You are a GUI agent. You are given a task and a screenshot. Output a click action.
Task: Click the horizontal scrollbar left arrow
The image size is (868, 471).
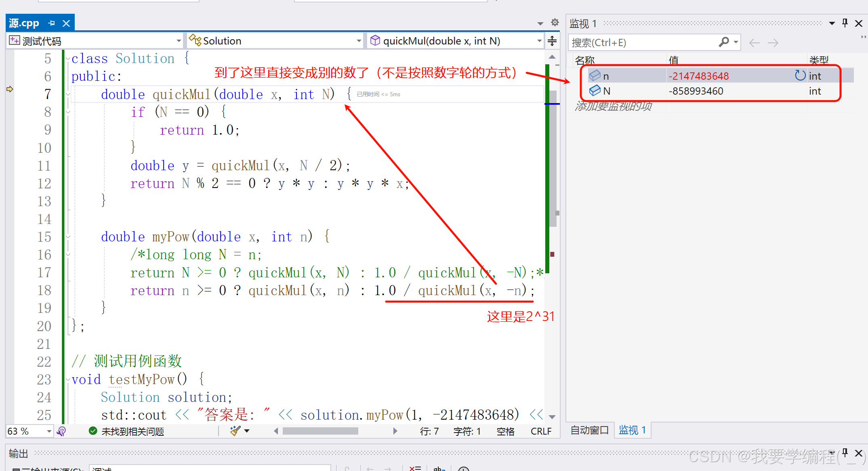276,431
